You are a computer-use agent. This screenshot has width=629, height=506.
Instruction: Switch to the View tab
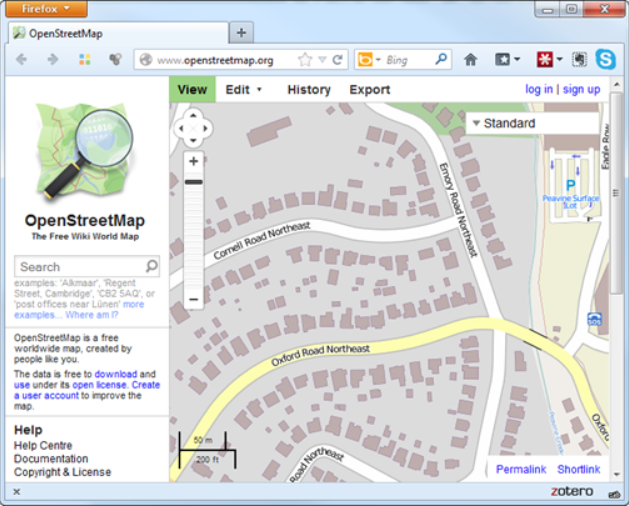click(x=192, y=89)
